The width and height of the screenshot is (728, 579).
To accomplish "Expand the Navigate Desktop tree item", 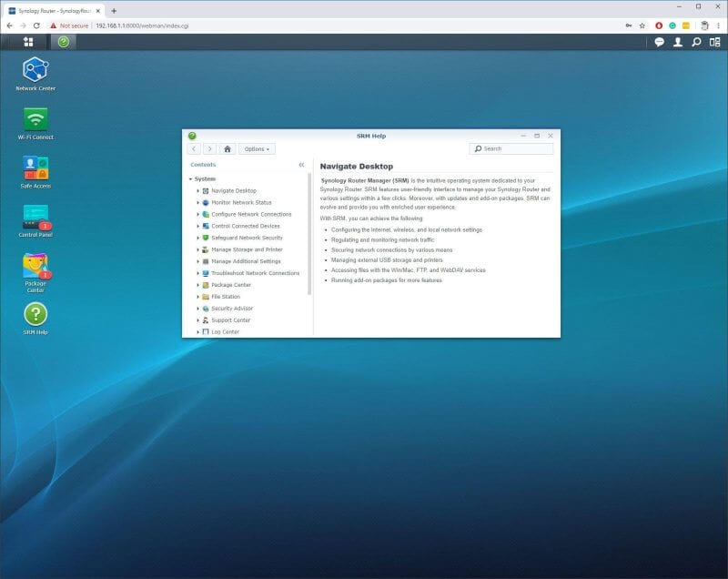I will click(x=199, y=190).
